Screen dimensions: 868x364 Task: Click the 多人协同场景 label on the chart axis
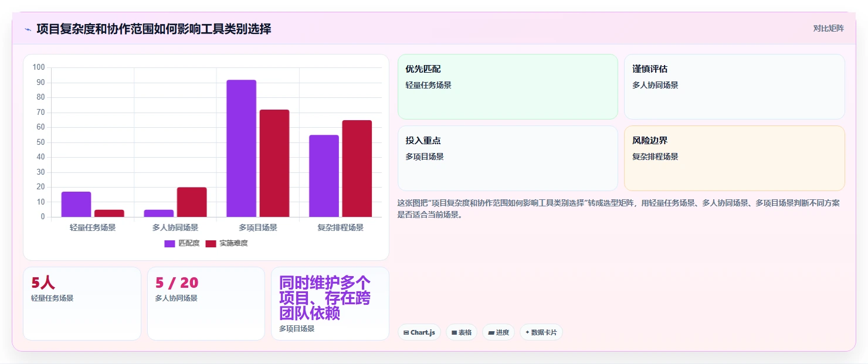pyautogui.click(x=175, y=227)
